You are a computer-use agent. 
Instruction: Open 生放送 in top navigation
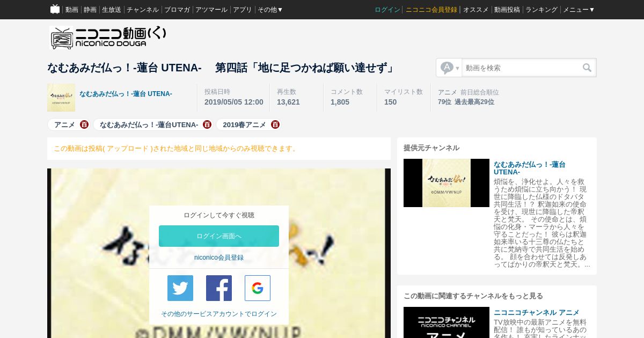click(112, 10)
